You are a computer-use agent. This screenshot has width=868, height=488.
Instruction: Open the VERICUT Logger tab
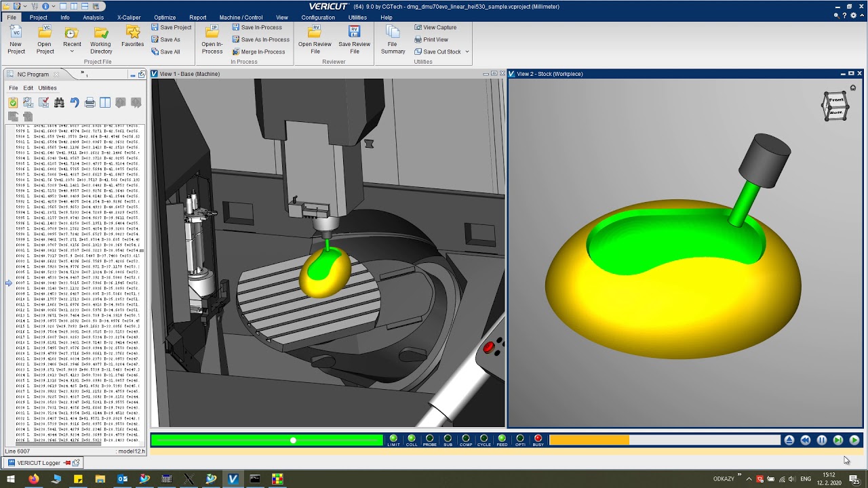39,462
